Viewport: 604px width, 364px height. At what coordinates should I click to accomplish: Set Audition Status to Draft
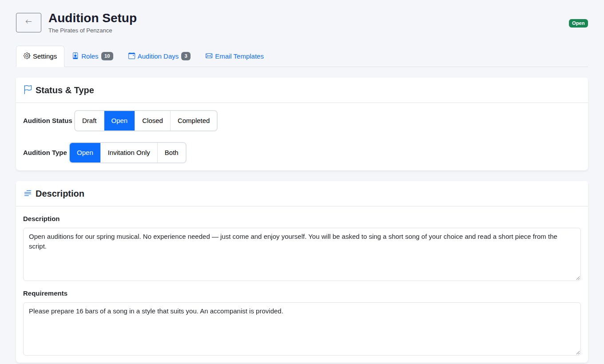[89, 121]
